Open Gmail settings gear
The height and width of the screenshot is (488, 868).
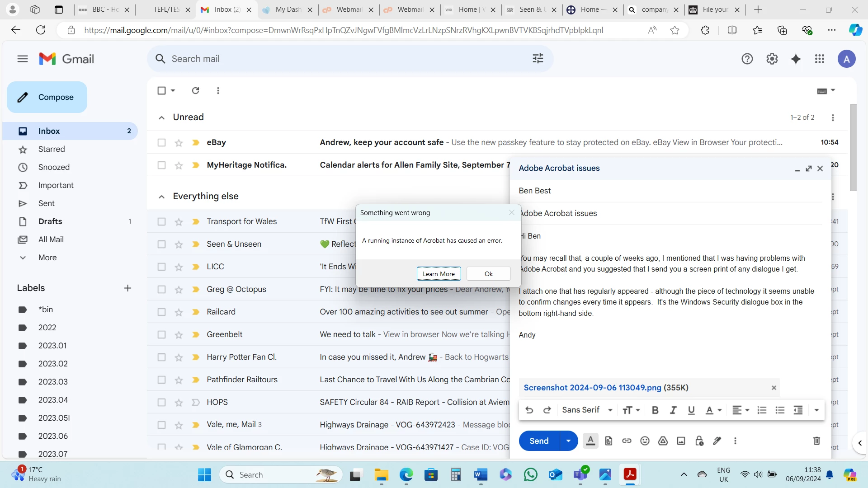pyautogui.click(x=772, y=59)
